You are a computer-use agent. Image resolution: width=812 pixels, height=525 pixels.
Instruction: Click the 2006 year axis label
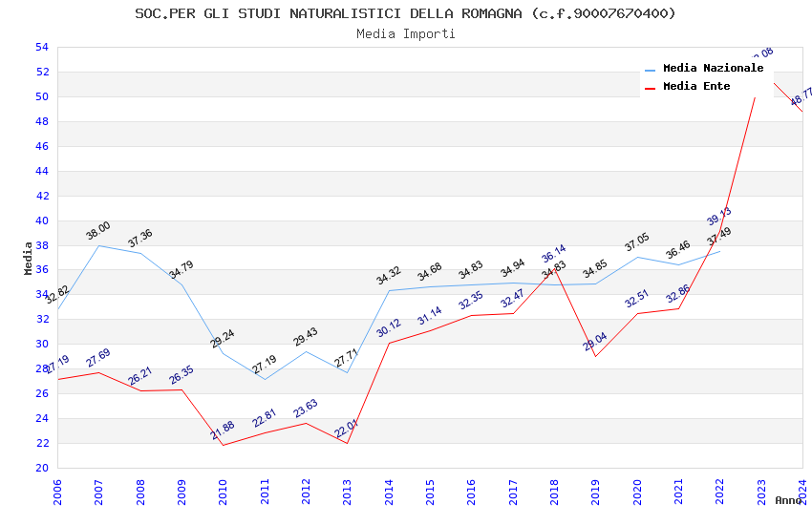[57, 492]
